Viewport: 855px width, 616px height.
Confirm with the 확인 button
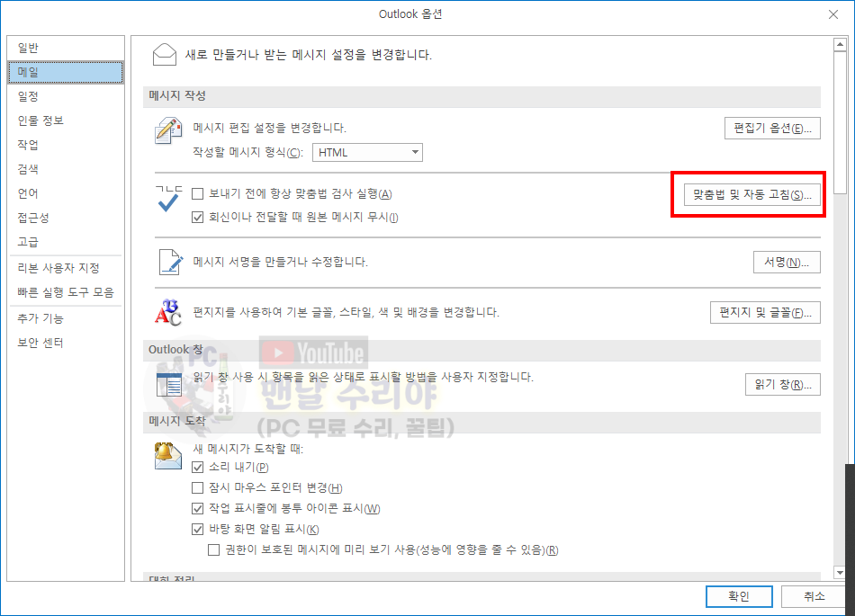(x=739, y=596)
